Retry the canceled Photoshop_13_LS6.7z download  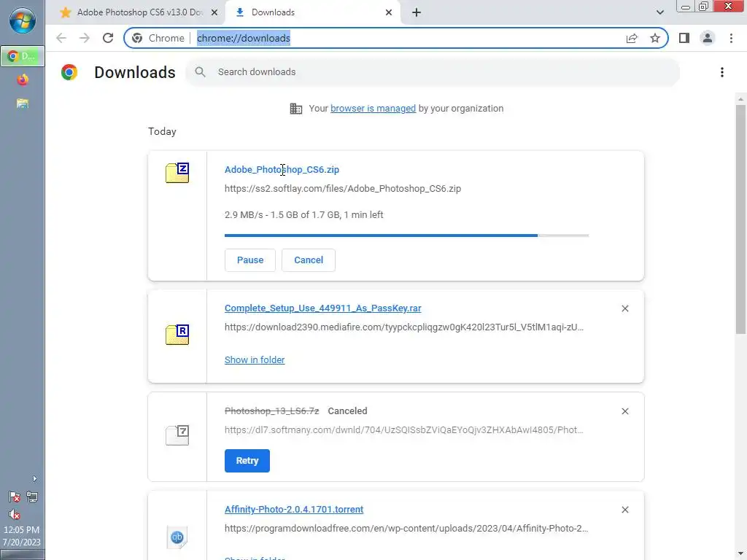[x=247, y=461]
